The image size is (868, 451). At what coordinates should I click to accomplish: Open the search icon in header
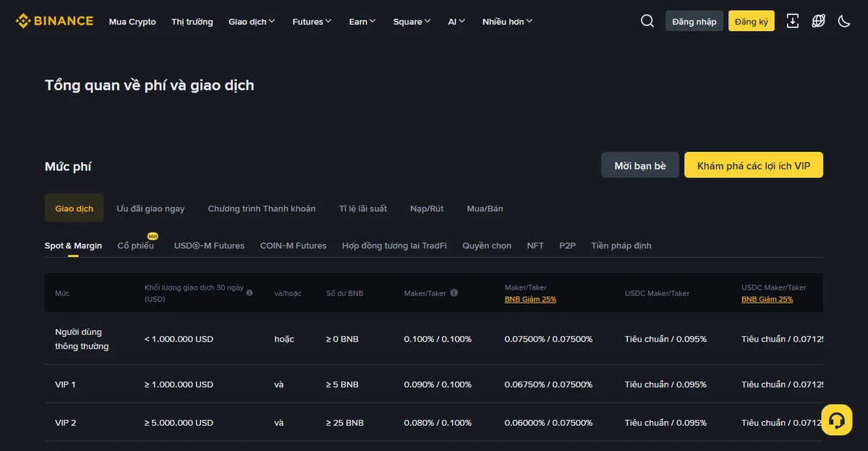[647, 21]
